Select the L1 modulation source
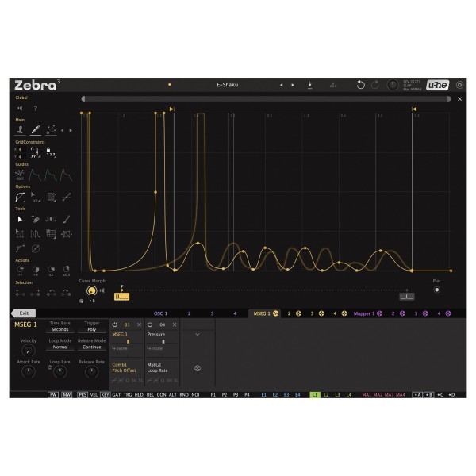 point(315,394)
